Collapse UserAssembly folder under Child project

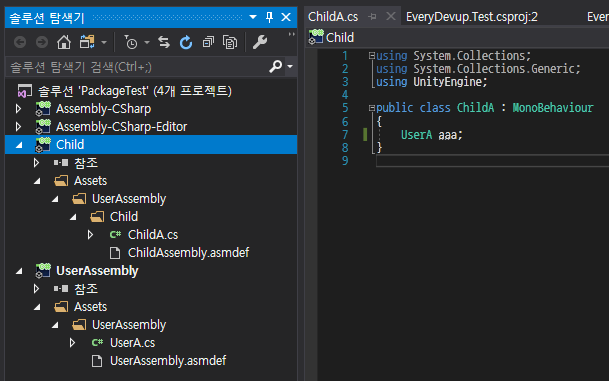coord(55,199)
